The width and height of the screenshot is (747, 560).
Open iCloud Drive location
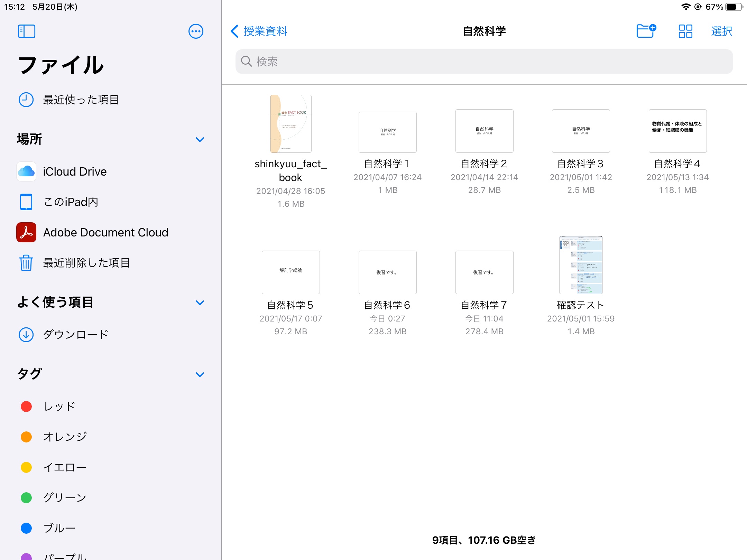[74, 172]
